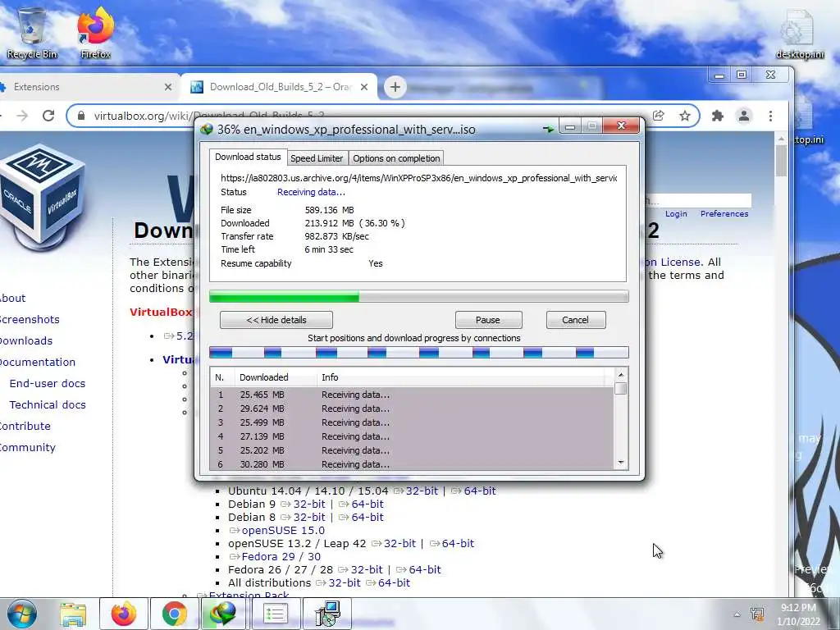Click the green download progress bar
The height and width of the screenshot is (630, 840).
418,296
